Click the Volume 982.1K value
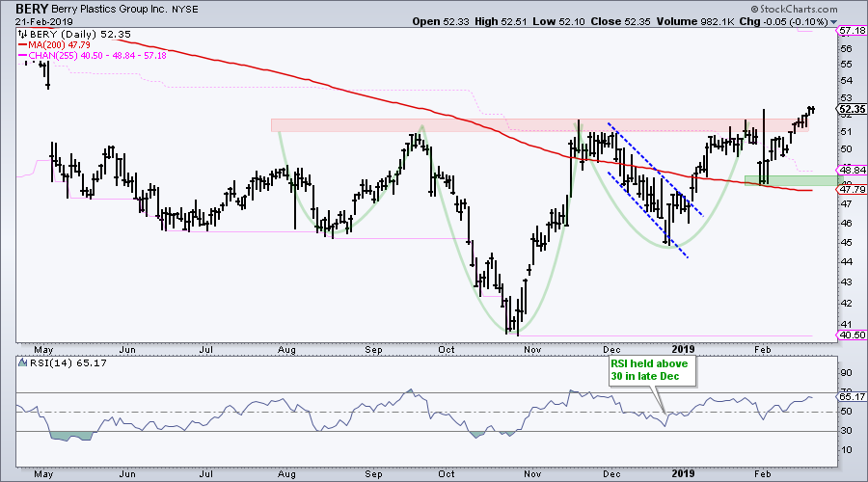The width and height of the screenshot is (868, 482). (x=695, y=21)
